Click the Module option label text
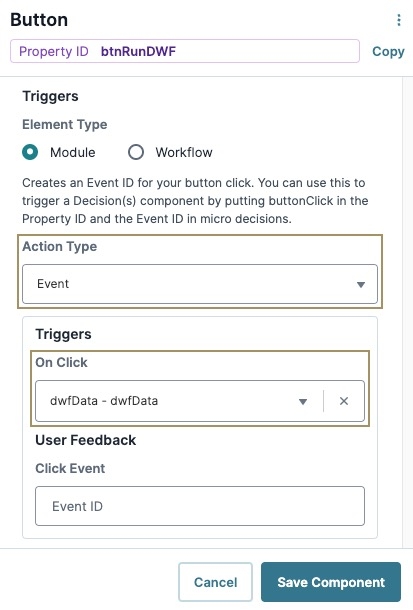 (73, 152)
